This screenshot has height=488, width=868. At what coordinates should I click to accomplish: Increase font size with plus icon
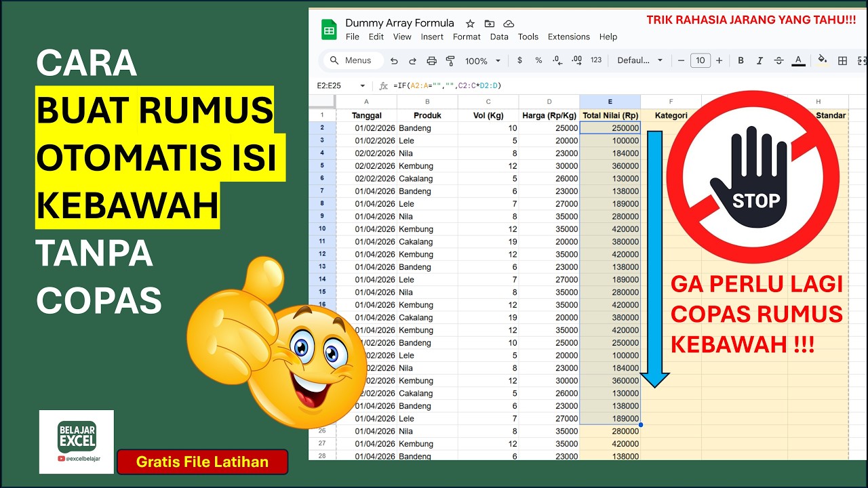click(719, 60)
